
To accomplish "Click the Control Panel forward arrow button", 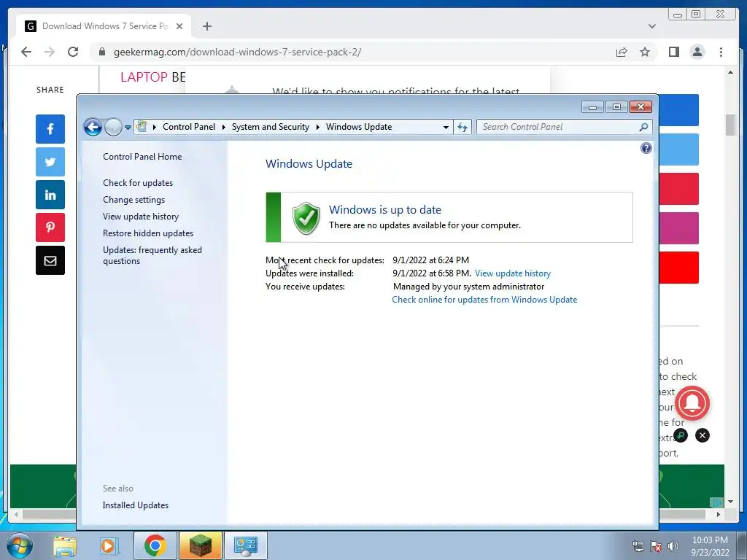I will [113, 127].
